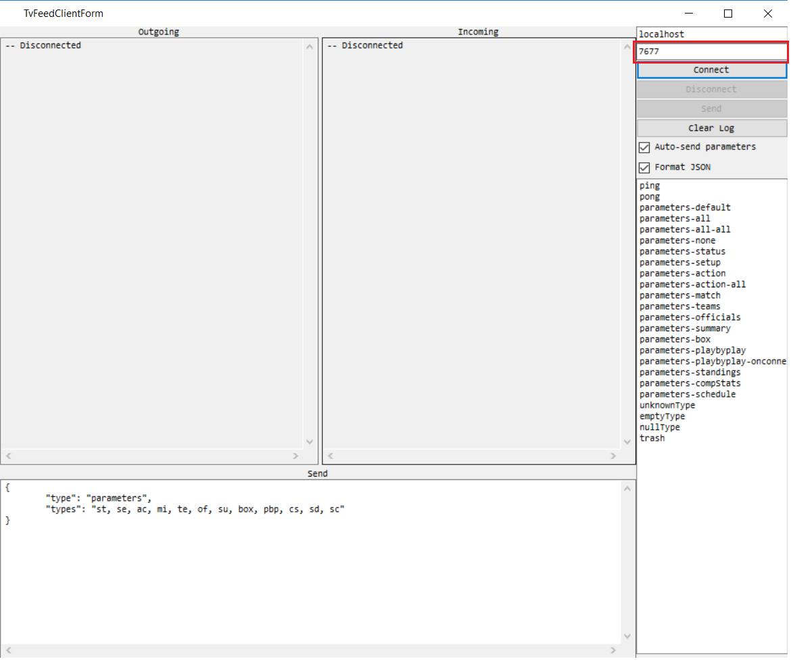Click Incoming log scroll-right arrow
Image resolution: width=791 pixels, height=672 pixels.
pyautogui.click(x=613, y=456)
